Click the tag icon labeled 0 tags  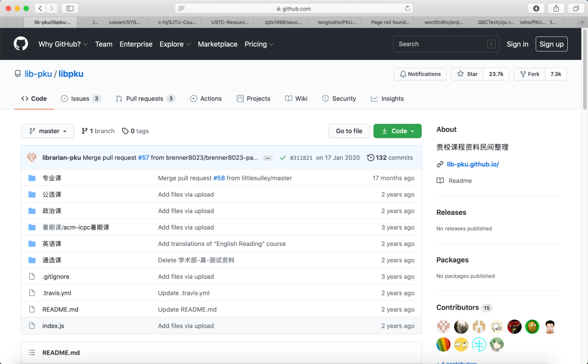tap(125, 131)
